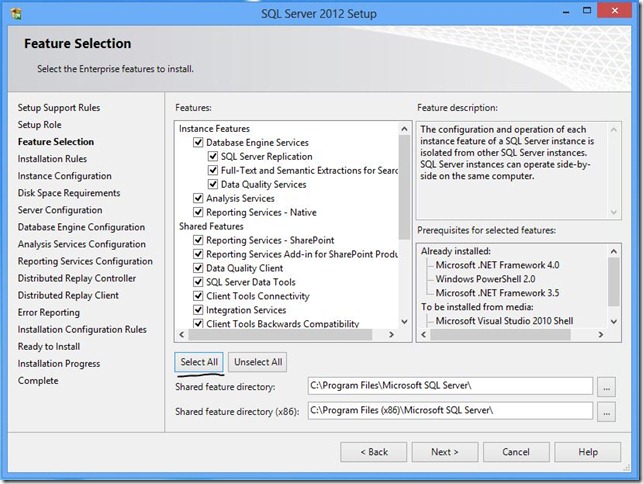Toggle Client Tools Connectivity checkbox
The image size is (643, 484).
(x=198, y=296)
